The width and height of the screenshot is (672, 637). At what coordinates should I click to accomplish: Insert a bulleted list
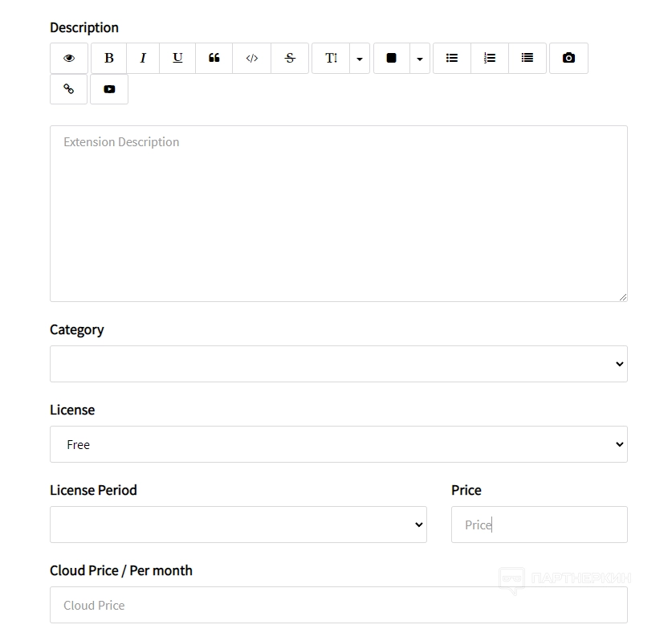(x=452, y=59)
